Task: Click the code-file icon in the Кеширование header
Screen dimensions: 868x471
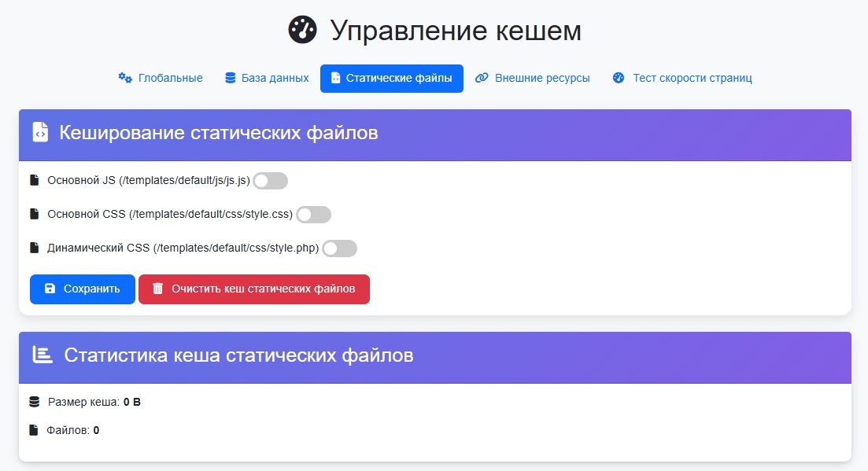Action: click(x=39, y=134)
